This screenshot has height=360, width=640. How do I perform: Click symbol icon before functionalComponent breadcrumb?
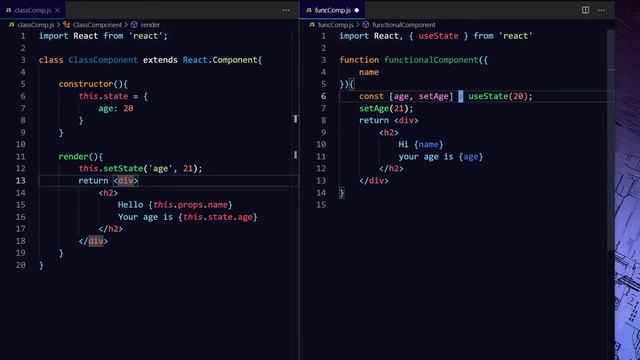click(366, 25)
